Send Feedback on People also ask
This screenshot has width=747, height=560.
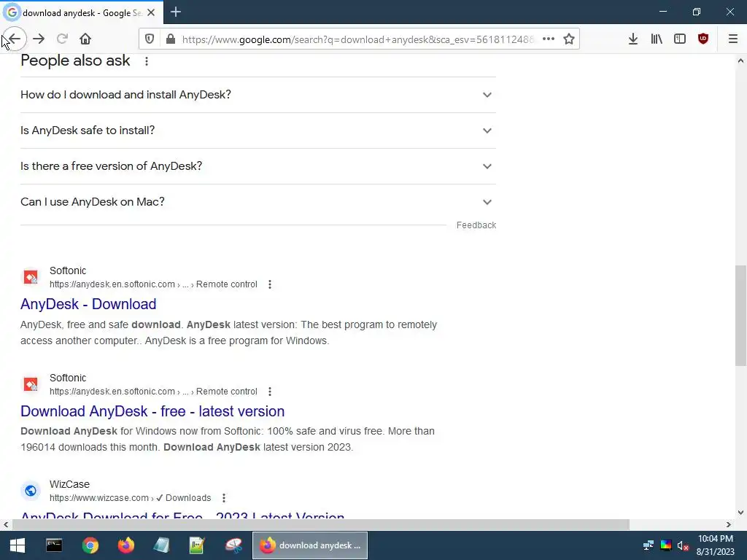coord(476,225)
